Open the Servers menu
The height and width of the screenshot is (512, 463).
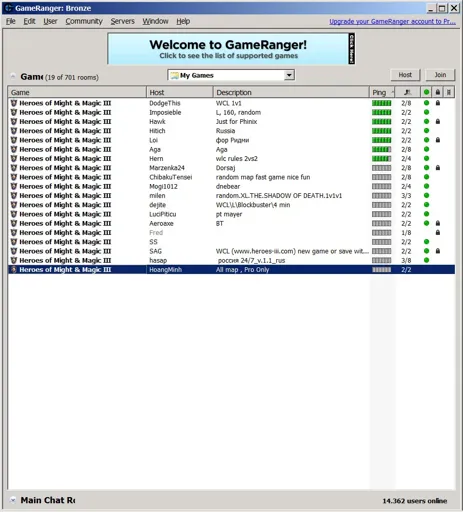[x=122, y=21]
